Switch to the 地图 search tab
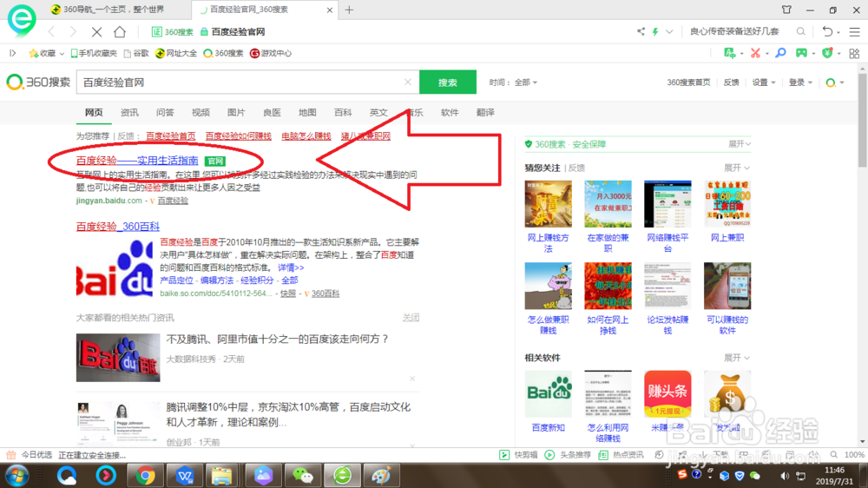Viewport: 868px width, 488px height. tap(307, 112)
